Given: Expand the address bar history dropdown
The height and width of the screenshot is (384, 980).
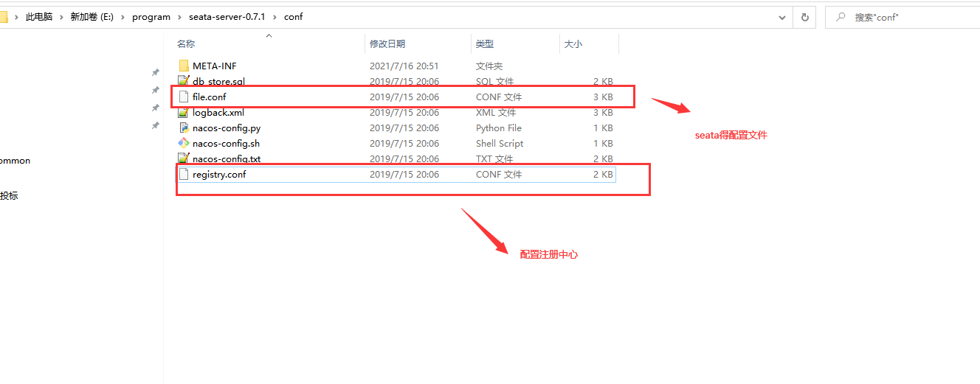Looking at the screenshot, I should (x=782, y=17).
